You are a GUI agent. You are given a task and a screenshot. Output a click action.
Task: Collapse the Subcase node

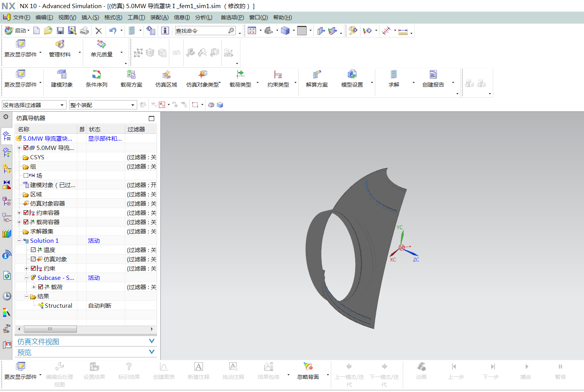[x=26, y=278]
